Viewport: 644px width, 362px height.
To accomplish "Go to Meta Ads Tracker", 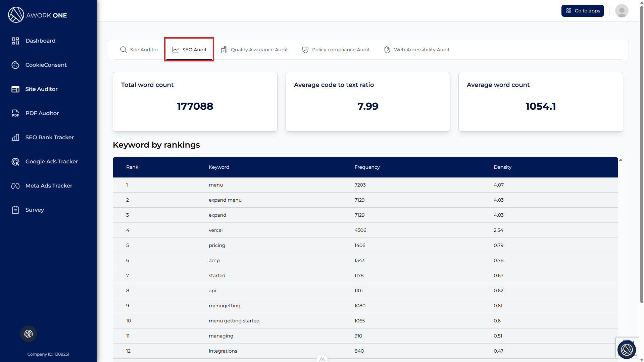I will (49, 186).
